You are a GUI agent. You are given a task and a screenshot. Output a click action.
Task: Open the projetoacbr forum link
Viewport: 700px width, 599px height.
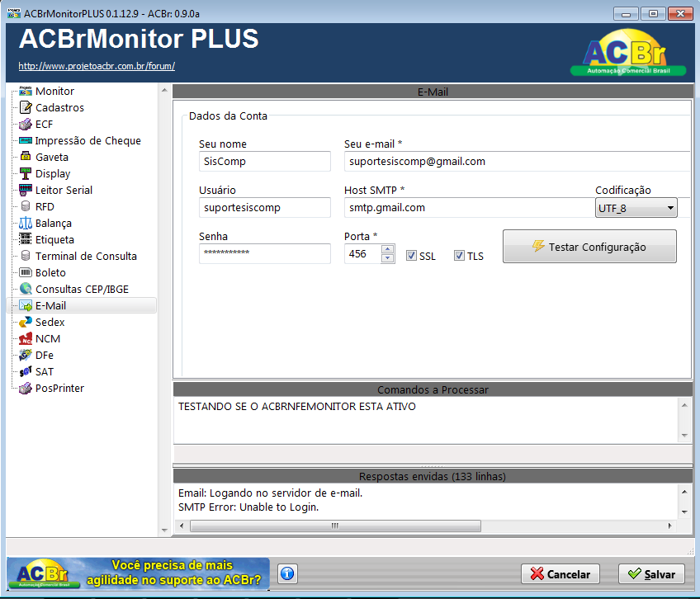click(97, 66)
